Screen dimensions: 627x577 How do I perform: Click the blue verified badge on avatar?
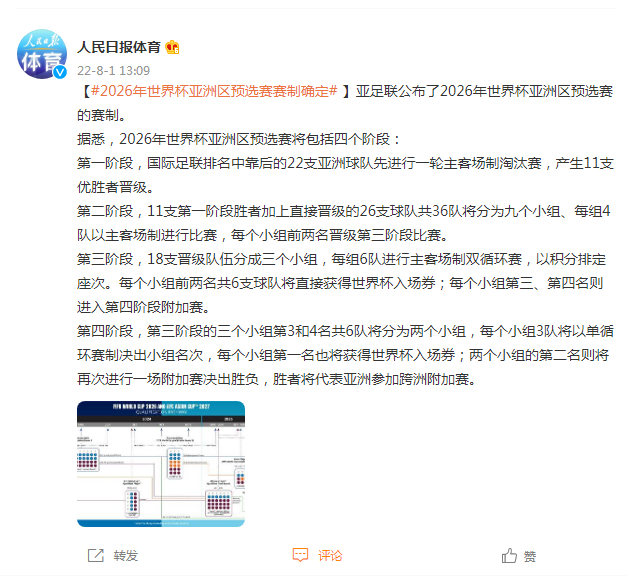tap(60, 72)
